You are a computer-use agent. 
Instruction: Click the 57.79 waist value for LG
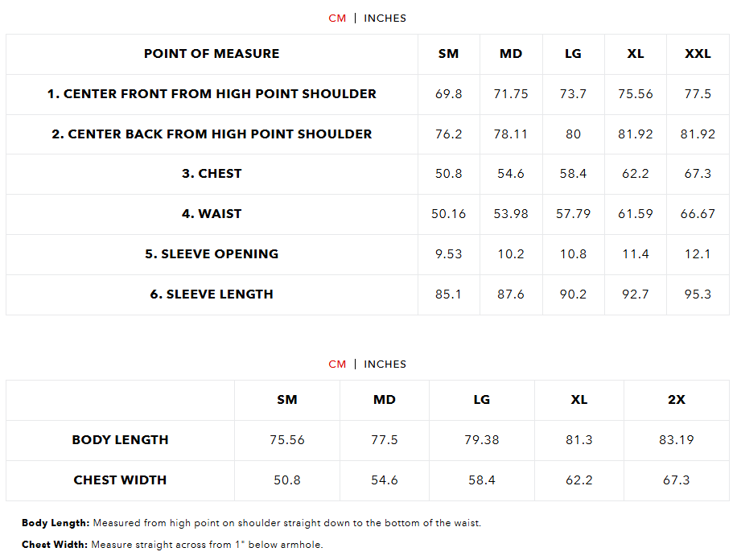tap(573, 214)
